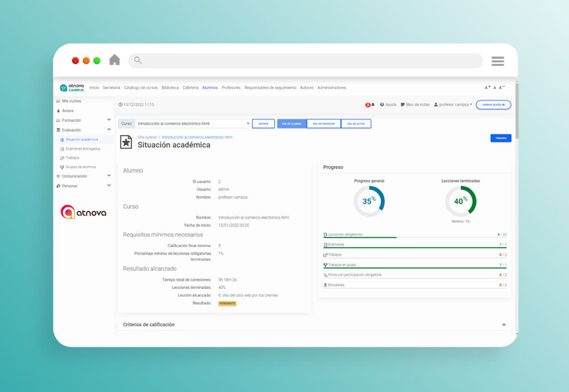
Task: Click the browser home icon
Action: pos(114,60)
